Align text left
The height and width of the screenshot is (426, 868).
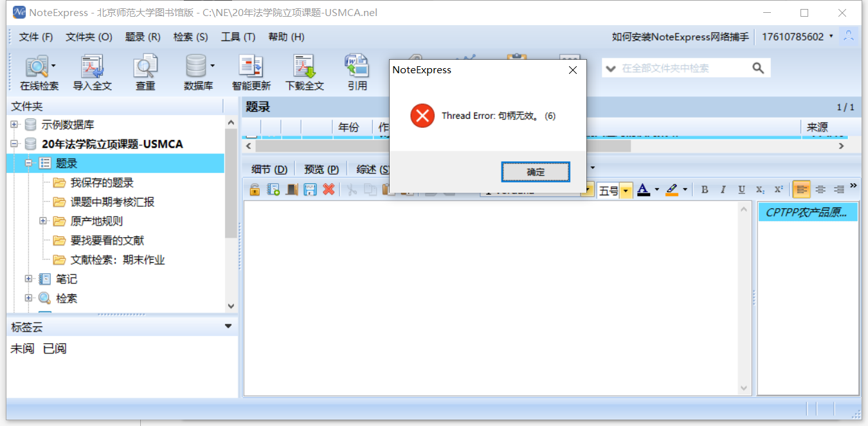click(x=802, y=190)
